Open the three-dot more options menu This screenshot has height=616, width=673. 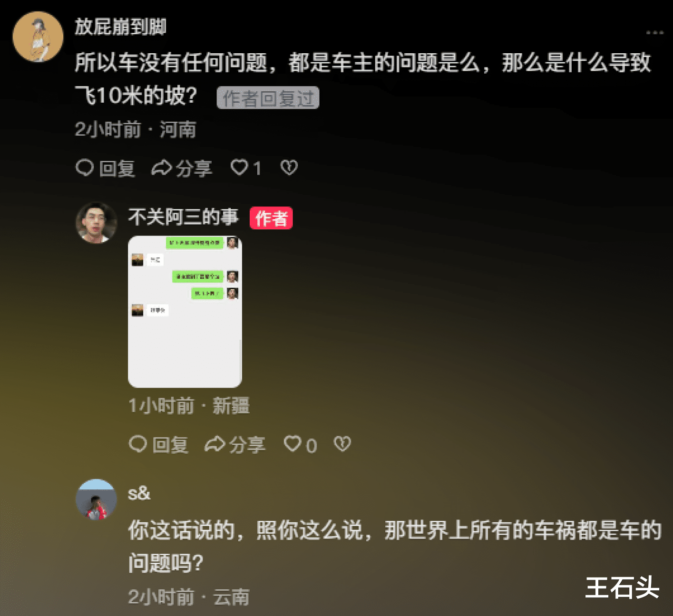654,33
